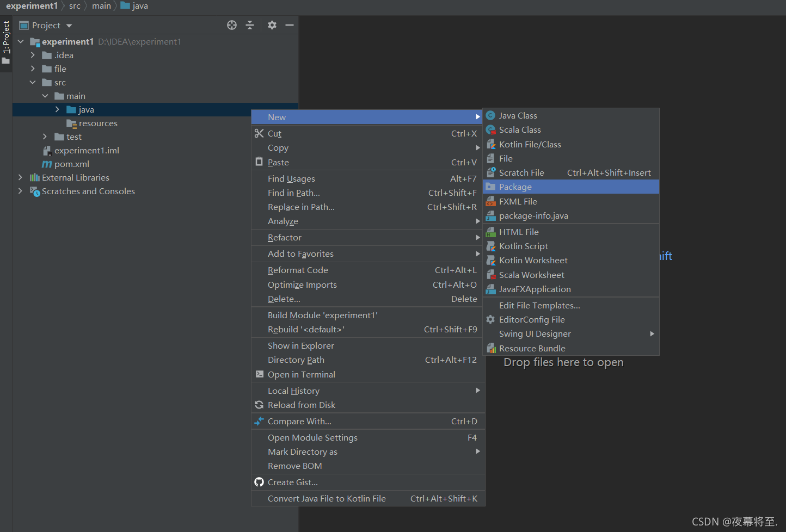Click the Kotlin Worksheet icon

pos(490,260)
